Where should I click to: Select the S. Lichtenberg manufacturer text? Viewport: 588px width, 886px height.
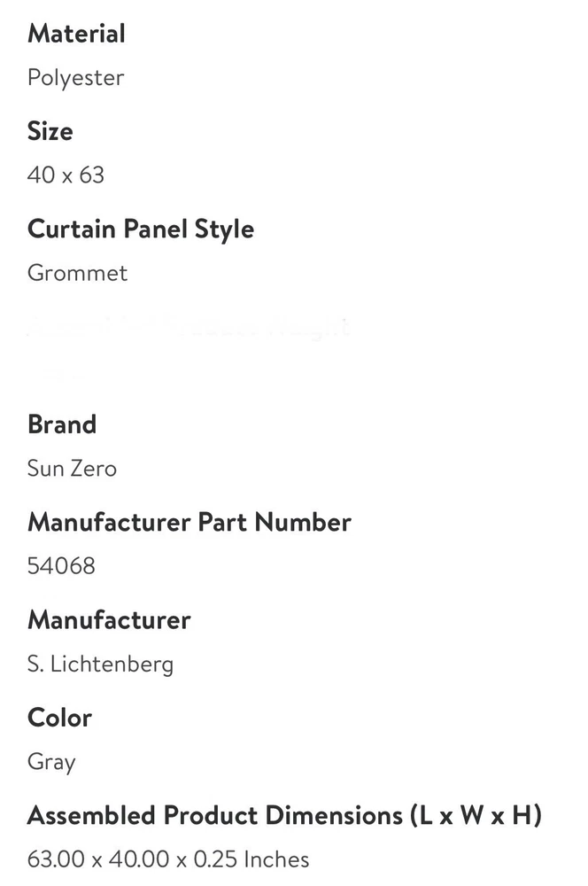point(100,664)
